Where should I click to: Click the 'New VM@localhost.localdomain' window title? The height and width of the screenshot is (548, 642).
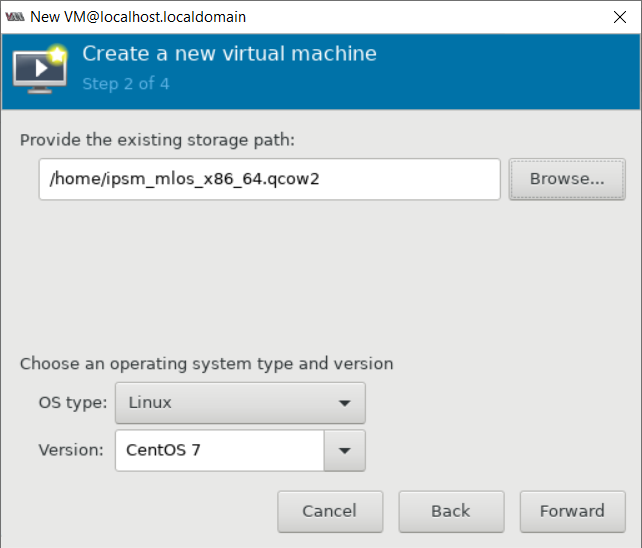tap(138, 17)
